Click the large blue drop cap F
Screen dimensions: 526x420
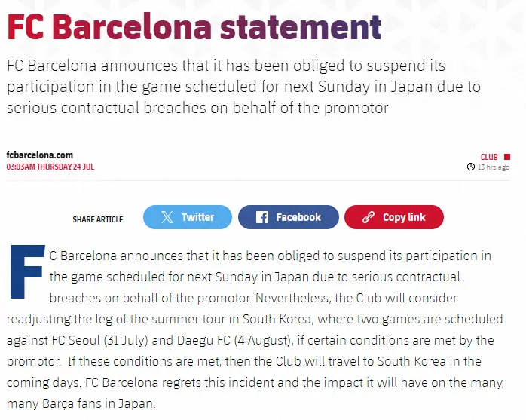pyautogui.click(x=26, y=273)
